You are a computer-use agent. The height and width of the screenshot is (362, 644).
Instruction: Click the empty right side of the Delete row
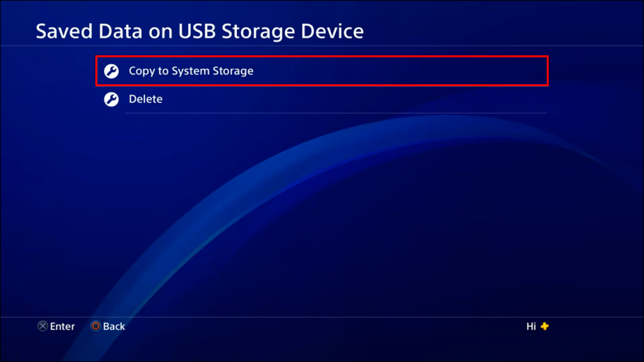coord(403,99)
